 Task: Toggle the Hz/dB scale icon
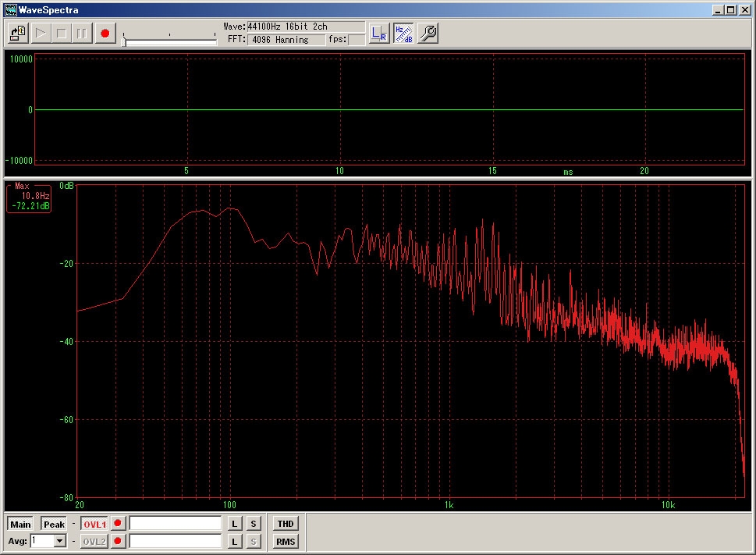[403, 34]
